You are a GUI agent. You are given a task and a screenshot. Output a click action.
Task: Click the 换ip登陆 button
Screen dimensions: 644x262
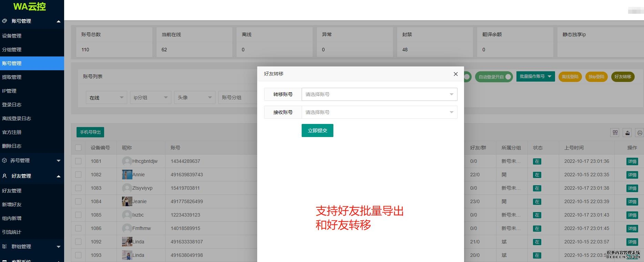click(596, 77)
